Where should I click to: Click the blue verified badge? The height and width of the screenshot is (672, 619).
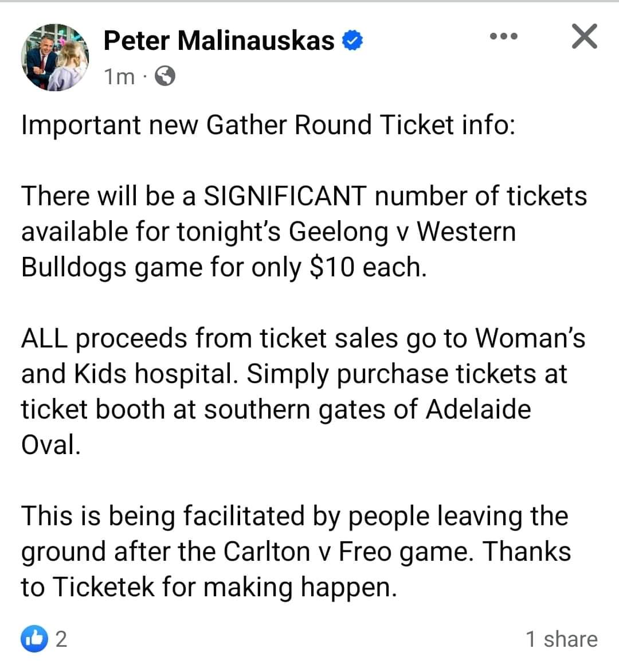tap(352, 41)
